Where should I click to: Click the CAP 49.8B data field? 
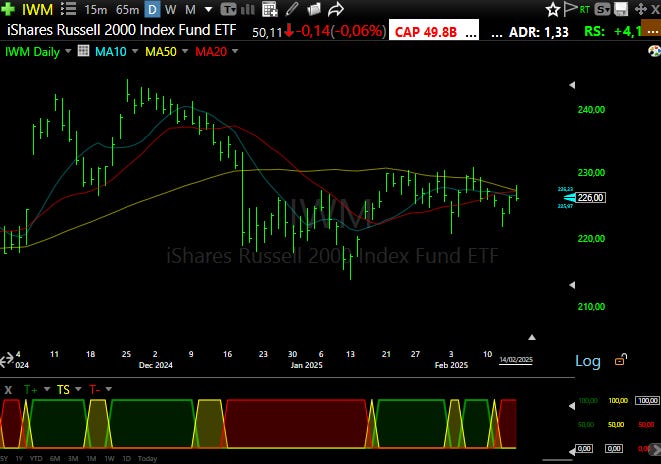click(x=434, y=32)
